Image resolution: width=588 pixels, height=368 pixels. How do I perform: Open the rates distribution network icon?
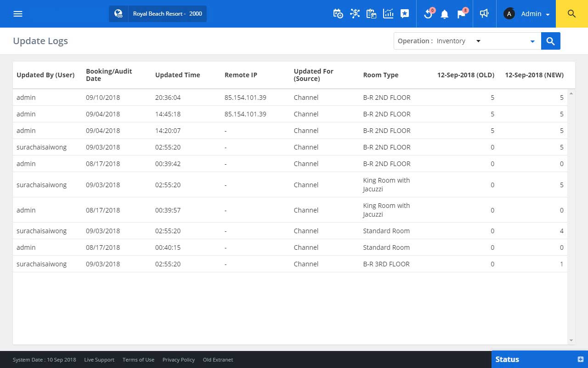pos(355,14)
